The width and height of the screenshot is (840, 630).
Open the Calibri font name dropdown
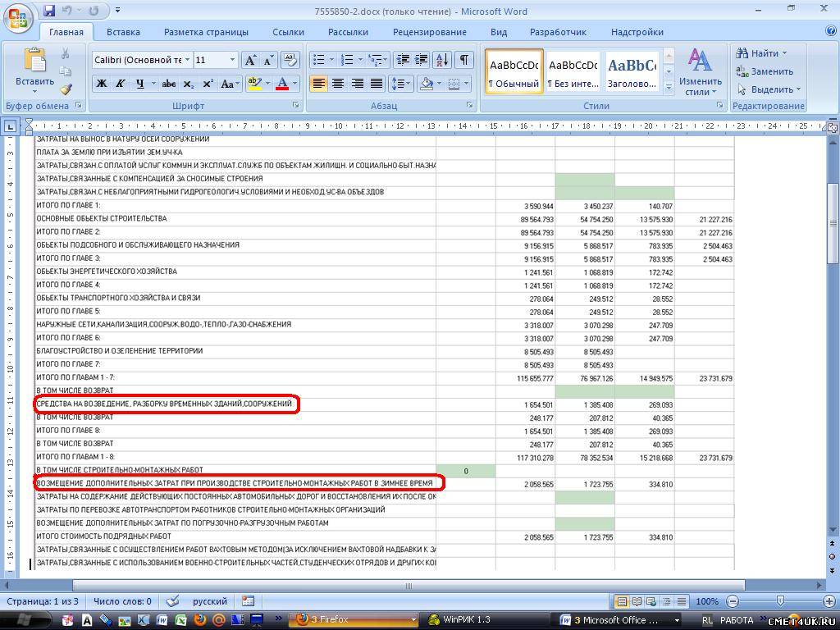point(187,60)
